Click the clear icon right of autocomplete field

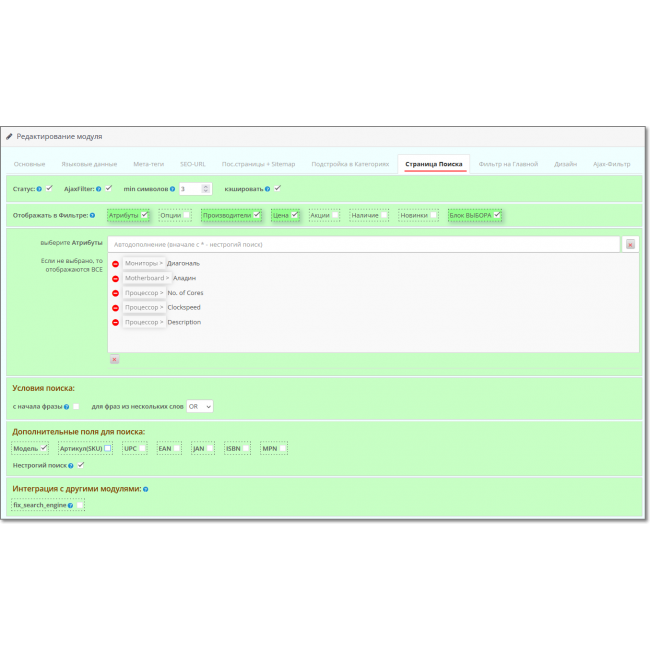point(630,244)
